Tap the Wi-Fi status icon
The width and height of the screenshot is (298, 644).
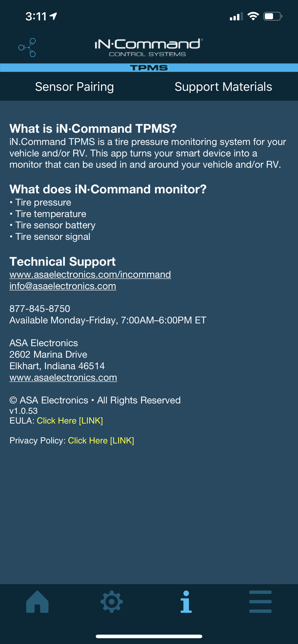[253, 16]
